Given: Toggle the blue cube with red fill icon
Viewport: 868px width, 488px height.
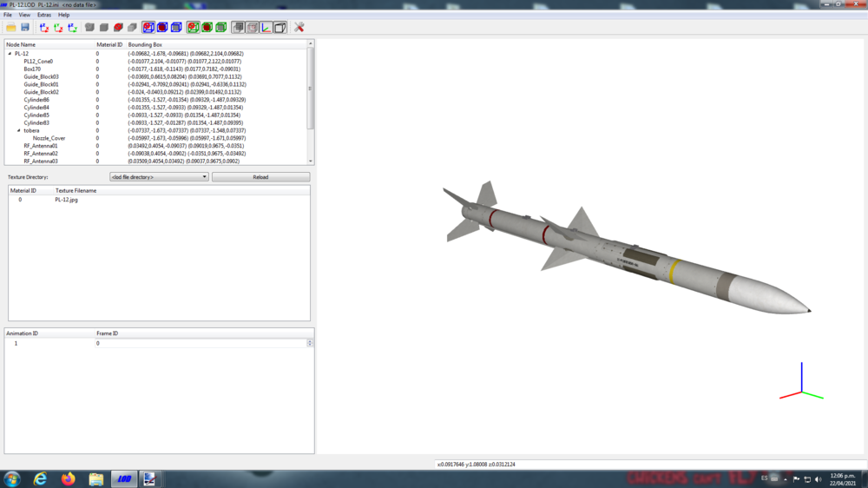Looking at the screenshot, I should pos(162,27).
